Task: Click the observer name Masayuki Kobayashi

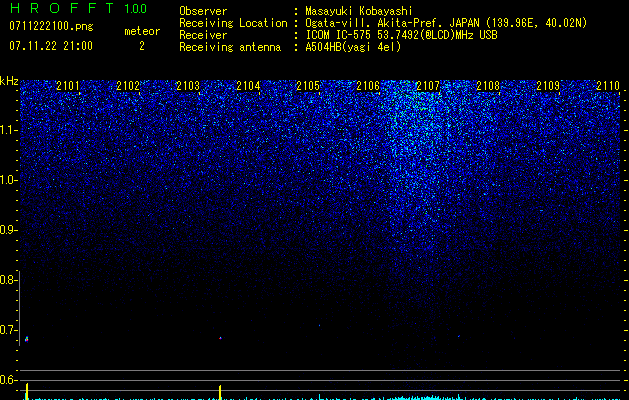Action: click(359, 11)
